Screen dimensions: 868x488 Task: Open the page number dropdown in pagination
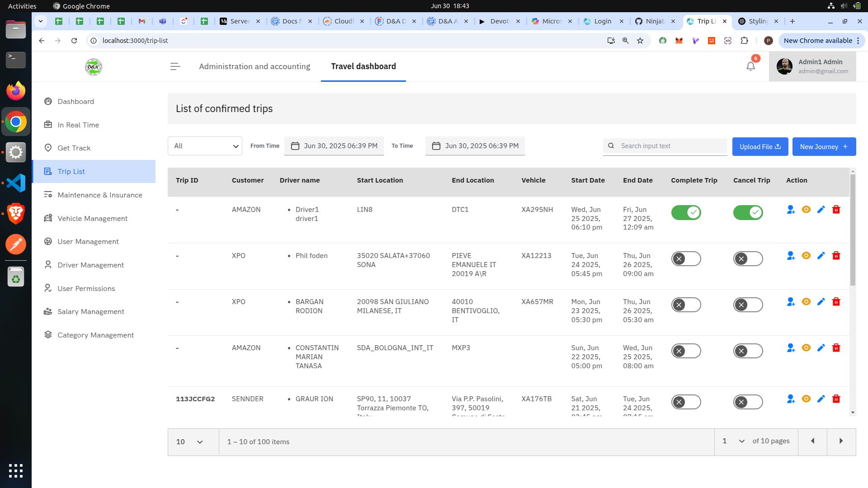pos(733,441)
